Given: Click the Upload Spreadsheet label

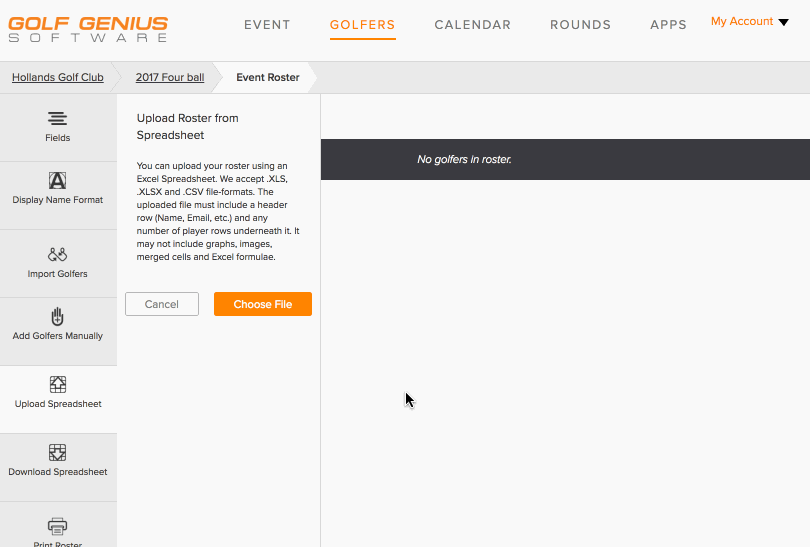Looking at the screenshot, I should 58,404.
